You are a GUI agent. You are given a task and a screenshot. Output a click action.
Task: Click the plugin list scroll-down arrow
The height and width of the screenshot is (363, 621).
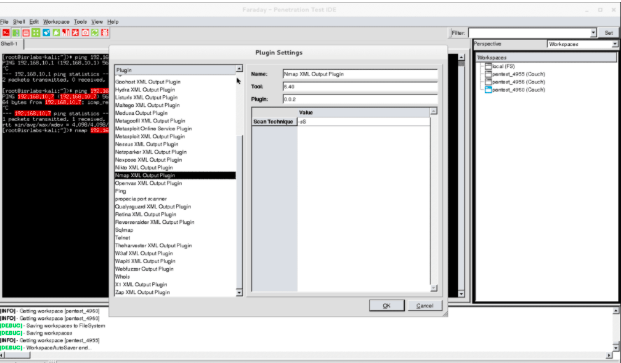pyautogui.click(x=239, y=293)
